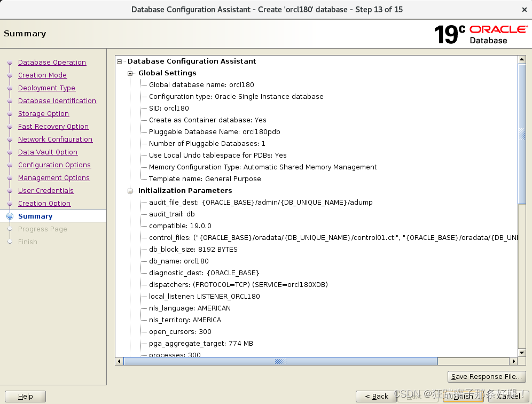Viewport: 532px width, 404px height.
Task: Click the horizontal scrollbar's right arrow
Action: click(x=514, y=361)
